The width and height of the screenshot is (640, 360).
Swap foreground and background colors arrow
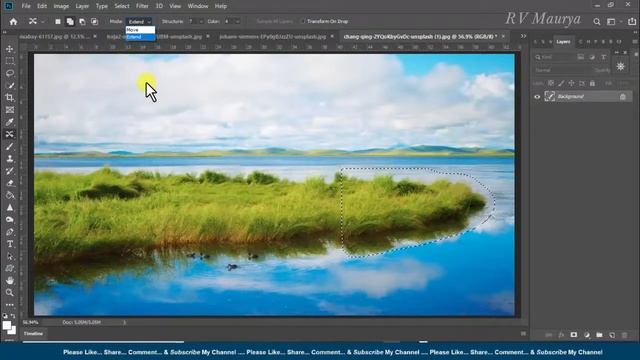(x=13, y=316)
